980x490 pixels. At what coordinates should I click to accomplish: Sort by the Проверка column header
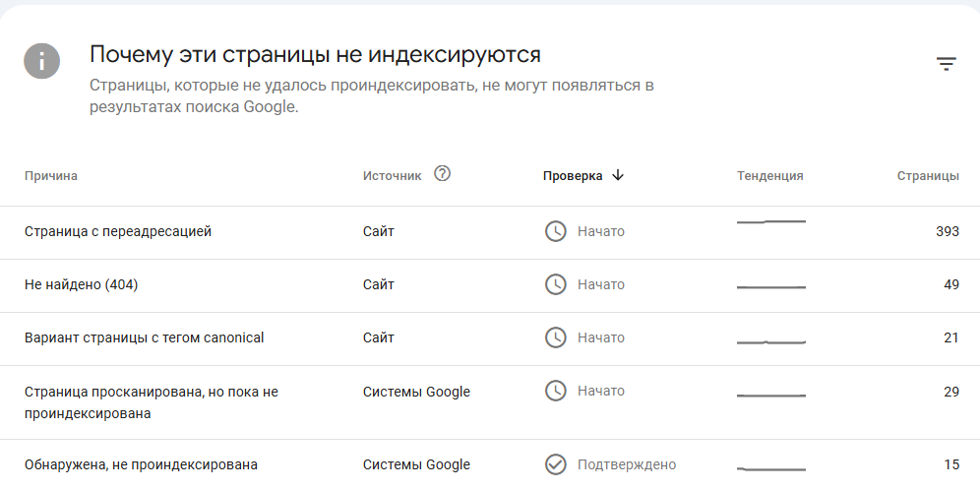pos(572,176)
